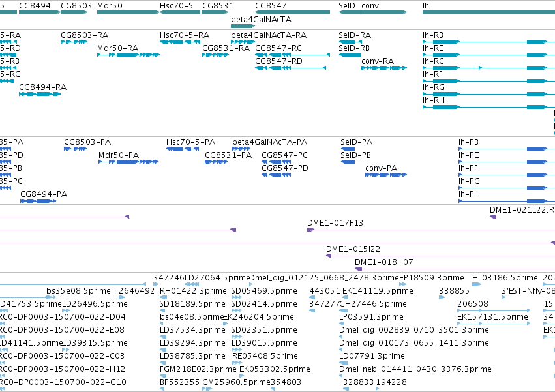This screenshot has height=392, width=555.
Task: Select the conv-PA protein feature
Action: click(386, 175)
